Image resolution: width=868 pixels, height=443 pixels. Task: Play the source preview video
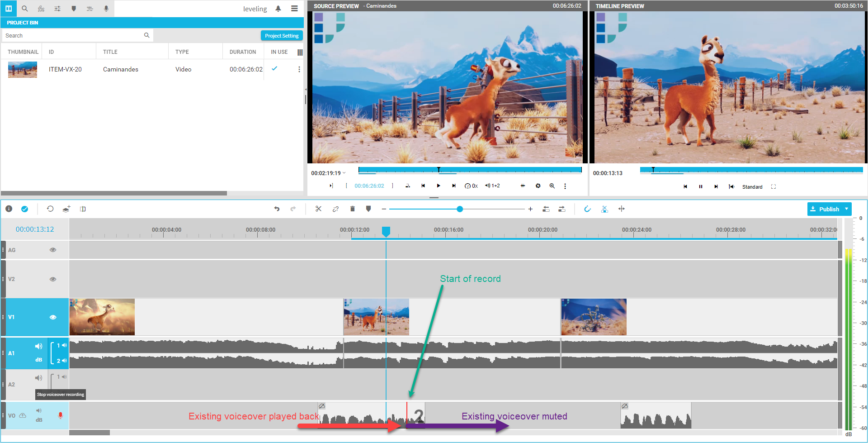pyautogui.click(x=438, y=186)
